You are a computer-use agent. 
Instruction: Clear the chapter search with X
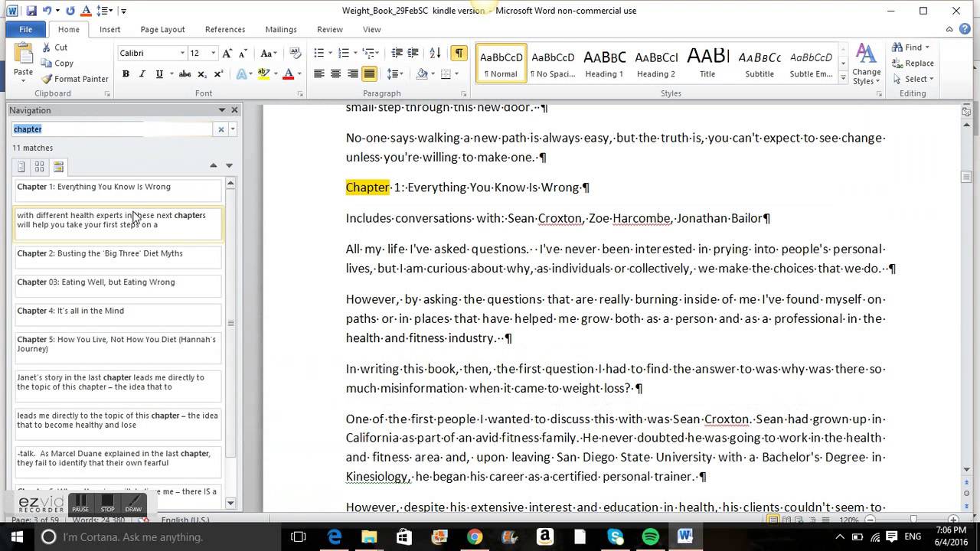coord(221,129)
